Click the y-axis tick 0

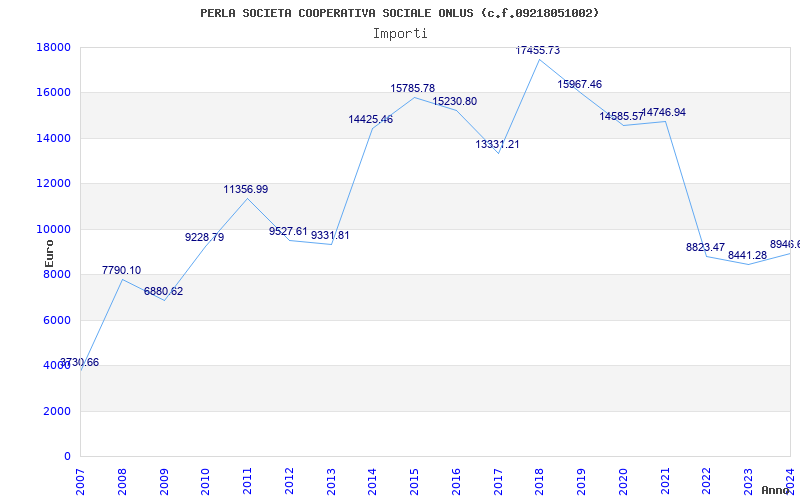(x=67, y=457)
